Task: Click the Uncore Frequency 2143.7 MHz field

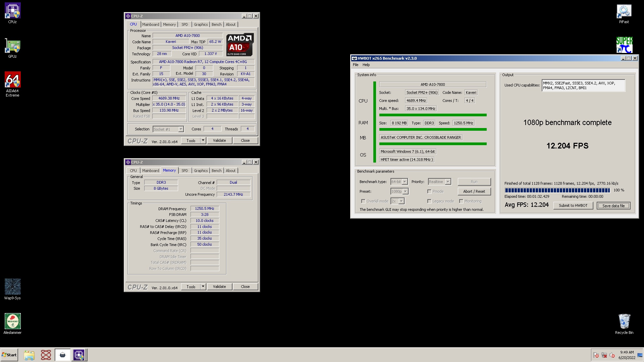Action: pyautogui.click(x=233, y=194)
